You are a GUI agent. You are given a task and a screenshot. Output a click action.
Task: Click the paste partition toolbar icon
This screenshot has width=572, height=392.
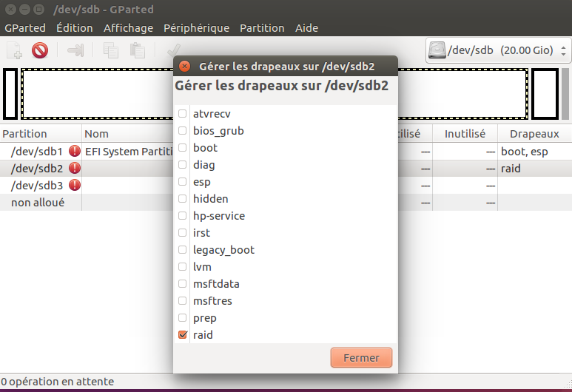tap(137, 50)
